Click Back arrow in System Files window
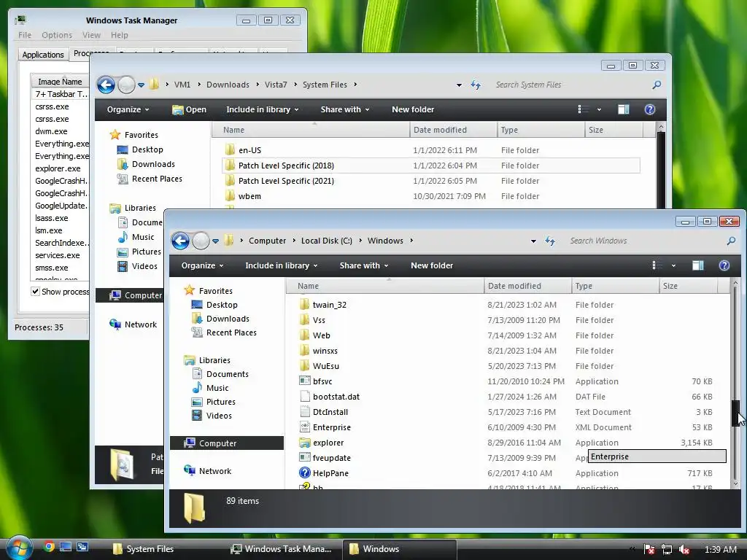The image size is (747, 560). (107, 85)
